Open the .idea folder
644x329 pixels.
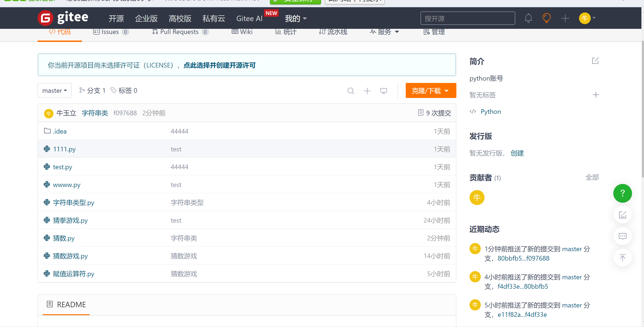[x=60, y=131]
